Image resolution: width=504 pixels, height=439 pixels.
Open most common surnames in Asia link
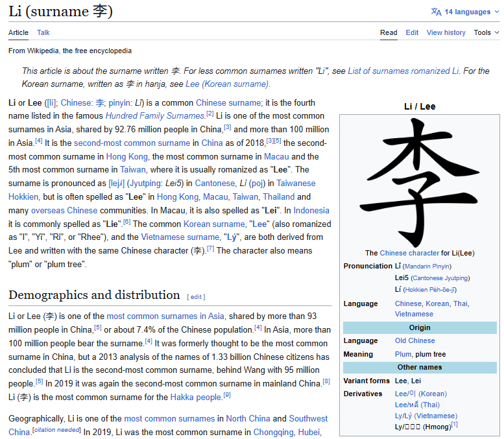coord(165,316)
